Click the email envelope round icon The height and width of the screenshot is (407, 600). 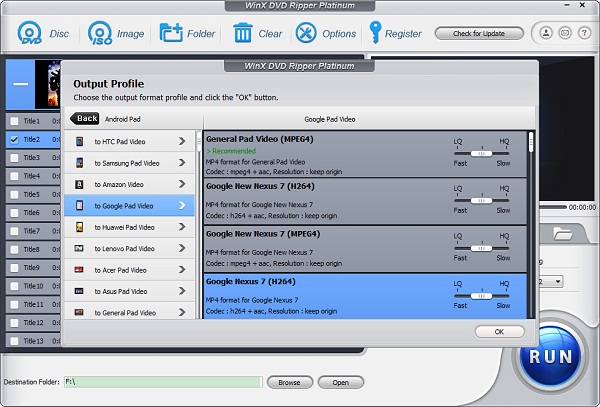click(565, 33)
